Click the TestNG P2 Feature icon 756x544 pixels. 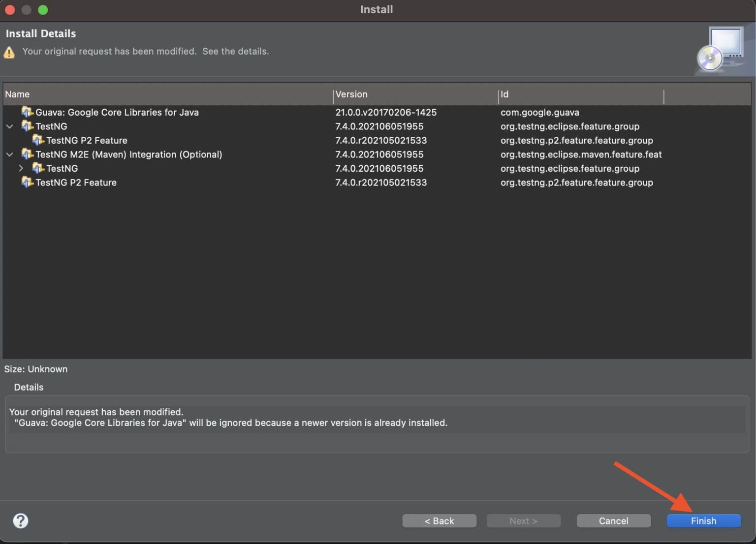(39, 140)
